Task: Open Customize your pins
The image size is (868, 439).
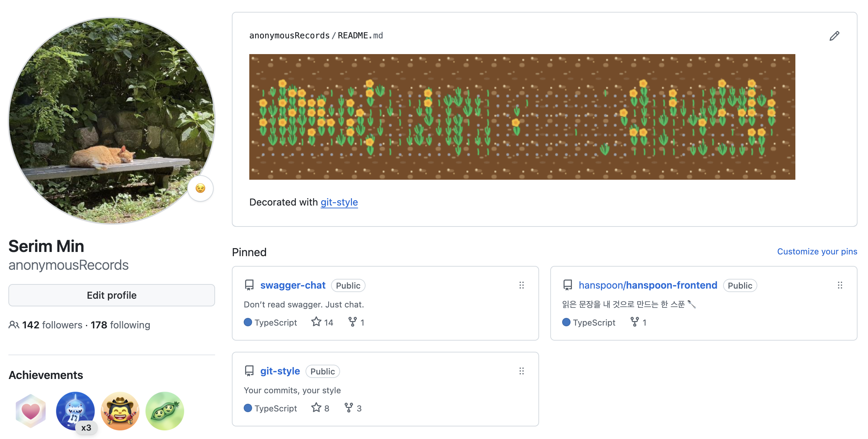Action: pyautogui.click(x=817, y=252)
